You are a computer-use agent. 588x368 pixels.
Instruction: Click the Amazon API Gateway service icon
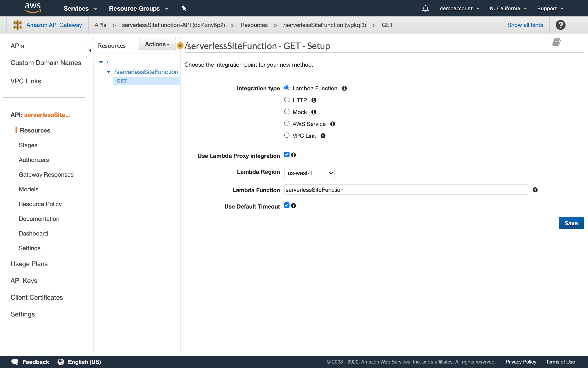pyautogui.click(x=18, y=25)
